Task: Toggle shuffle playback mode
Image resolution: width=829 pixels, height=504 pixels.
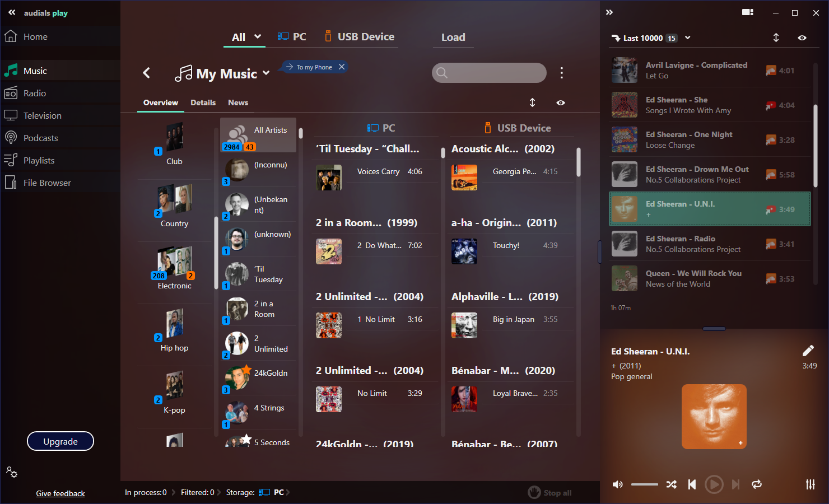Action: [671, 484]
